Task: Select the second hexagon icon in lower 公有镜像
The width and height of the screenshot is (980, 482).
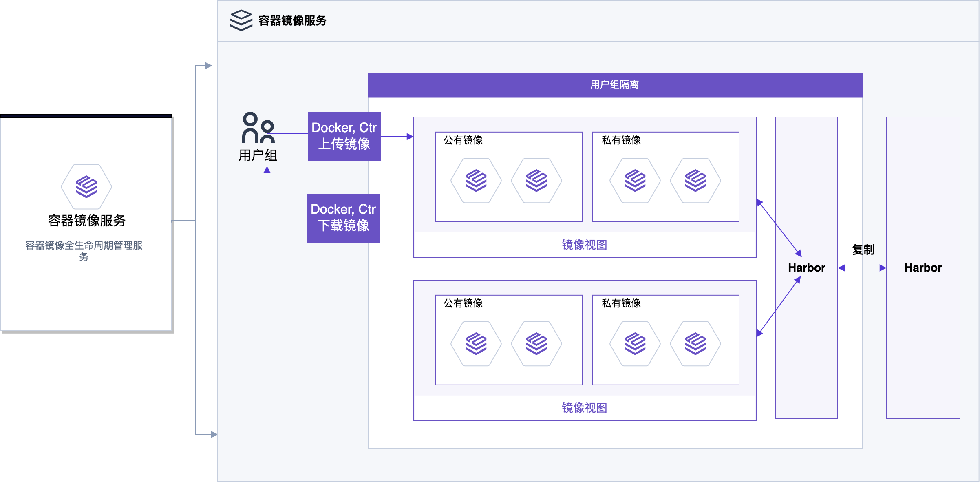Action: (x=536, y=344)
